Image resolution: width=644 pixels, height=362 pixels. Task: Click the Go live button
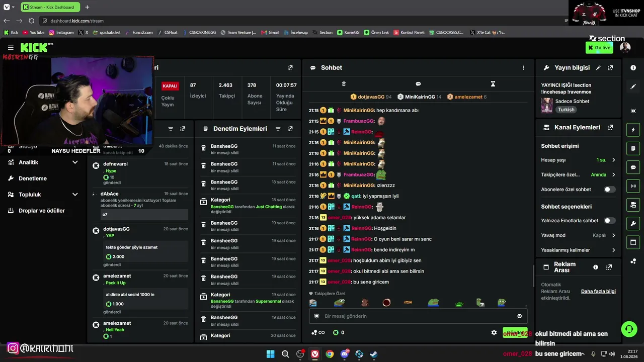point(599,48)
